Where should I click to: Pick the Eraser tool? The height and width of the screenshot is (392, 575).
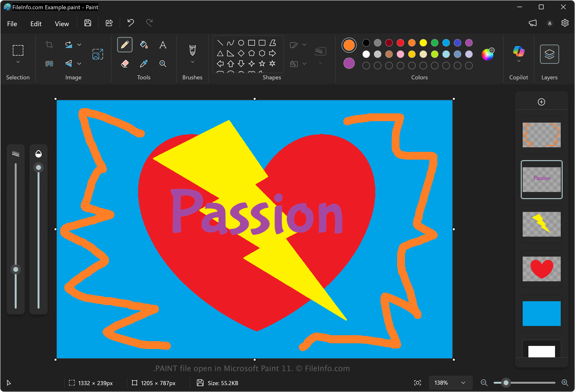click(125, 64)
